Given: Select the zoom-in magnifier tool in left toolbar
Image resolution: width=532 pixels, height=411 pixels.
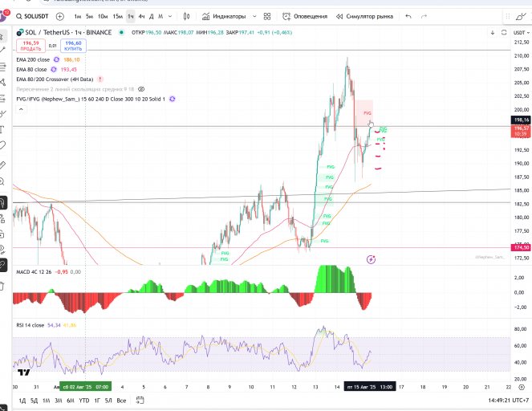Looking at the screenshot, I should [x=2, y=182].
